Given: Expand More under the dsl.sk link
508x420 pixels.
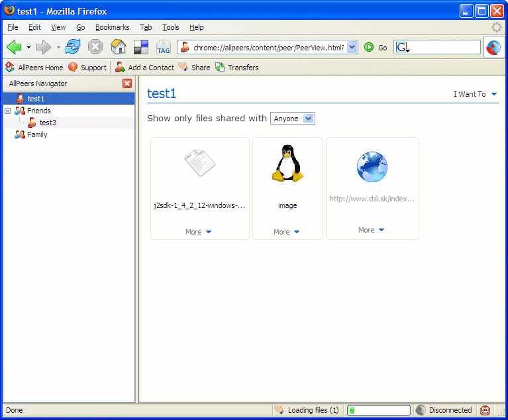Looking at the screenshot, I should [x=372, y=230].
